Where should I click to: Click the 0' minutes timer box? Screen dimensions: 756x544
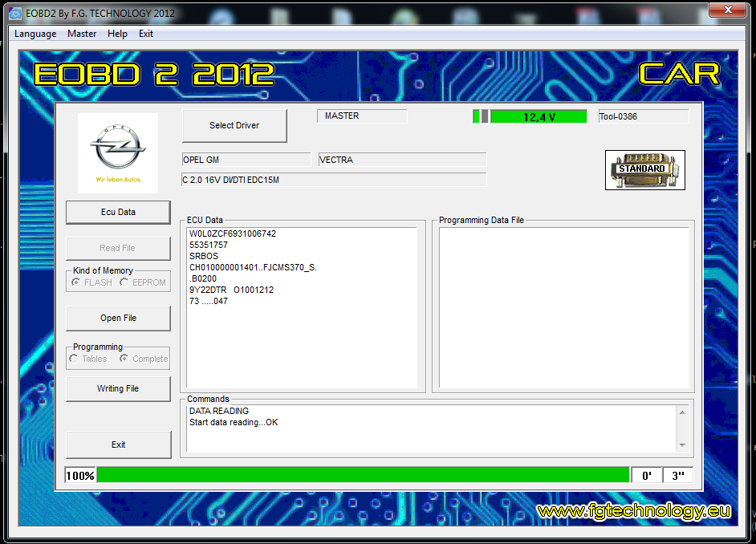pyautogui.click(x=647, y=476)
